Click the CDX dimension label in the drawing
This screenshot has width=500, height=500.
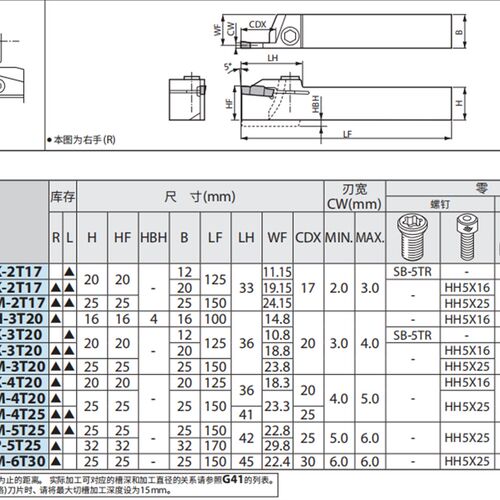(258, 24)
